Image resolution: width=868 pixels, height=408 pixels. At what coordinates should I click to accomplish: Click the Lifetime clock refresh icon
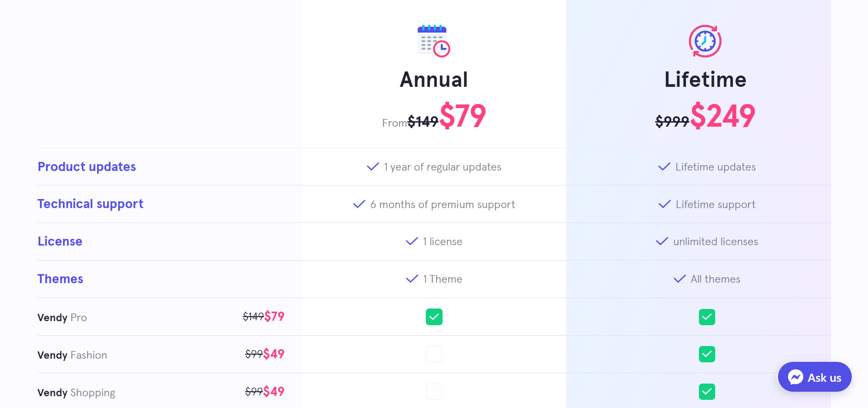coord(704,41)
